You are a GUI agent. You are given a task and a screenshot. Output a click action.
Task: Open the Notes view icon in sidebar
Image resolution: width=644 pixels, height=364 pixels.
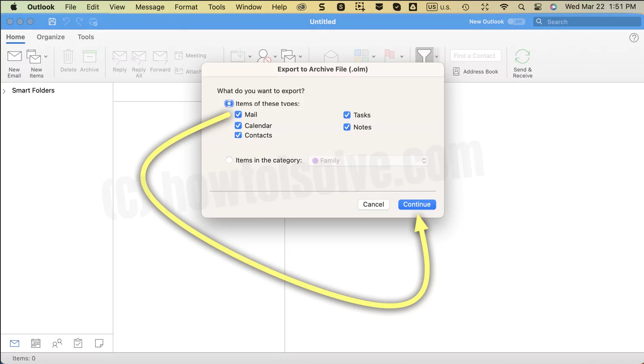pyautogui.click(x=99, y=343)
